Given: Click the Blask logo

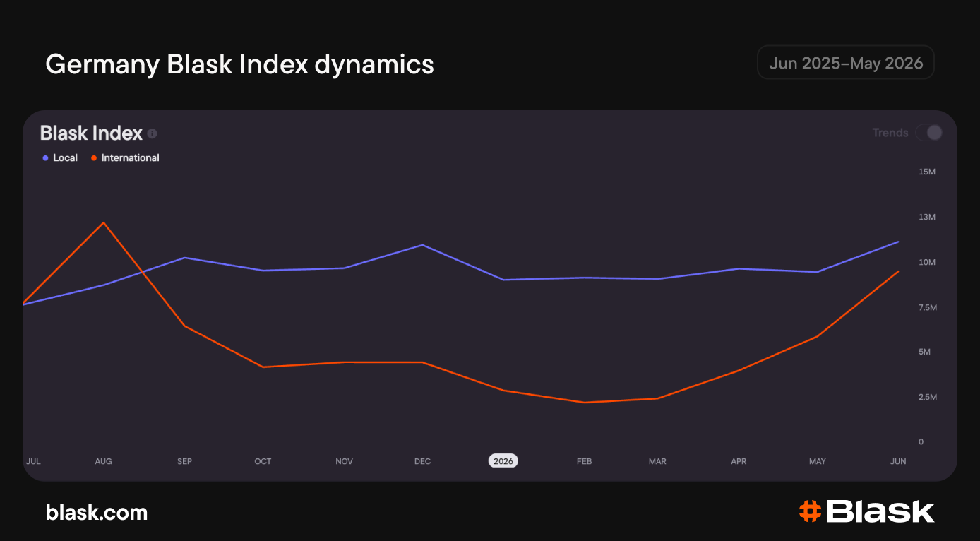Looking at the screenshot, I should 866,511.
